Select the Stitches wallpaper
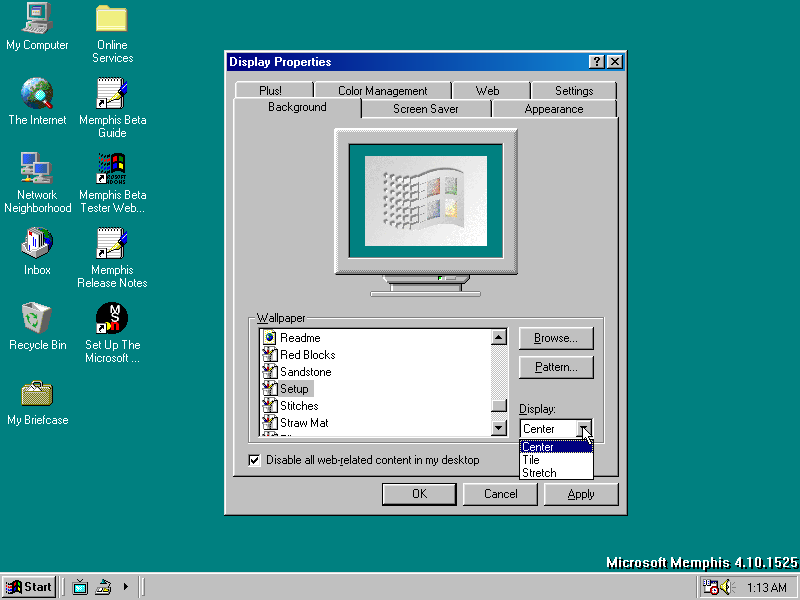 (x=375, y=406)
